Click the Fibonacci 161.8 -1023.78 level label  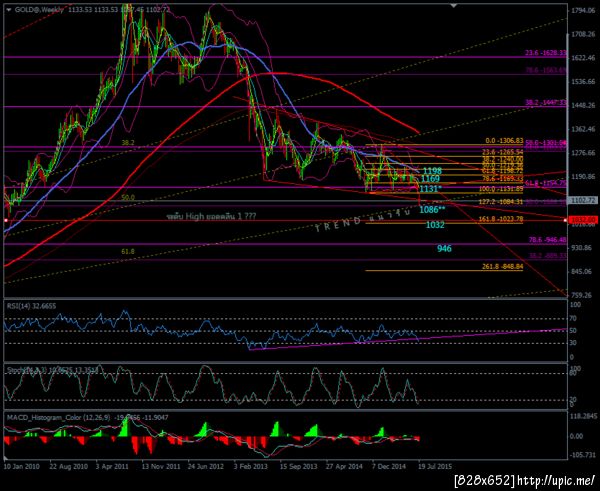(x=501, y=219)
